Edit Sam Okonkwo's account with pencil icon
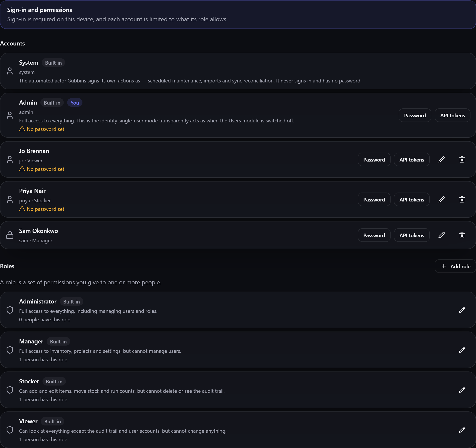The image size is (476, 448). [442, 235]
